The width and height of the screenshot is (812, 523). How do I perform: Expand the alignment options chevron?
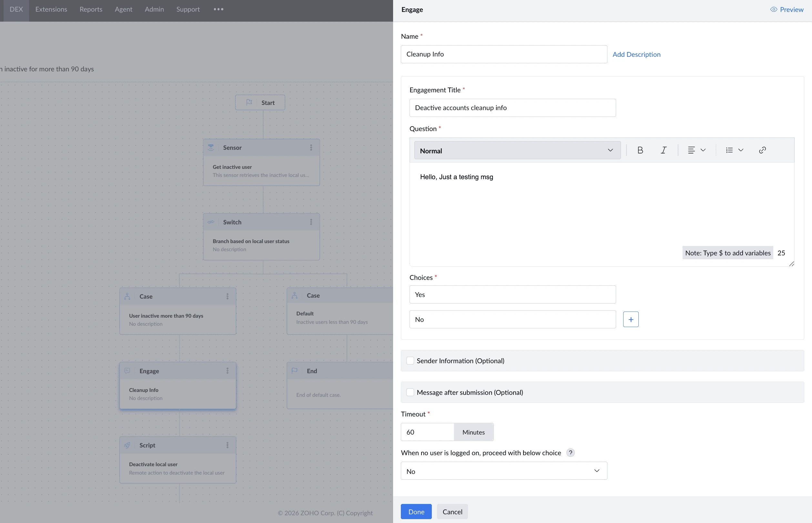[703, 150]
